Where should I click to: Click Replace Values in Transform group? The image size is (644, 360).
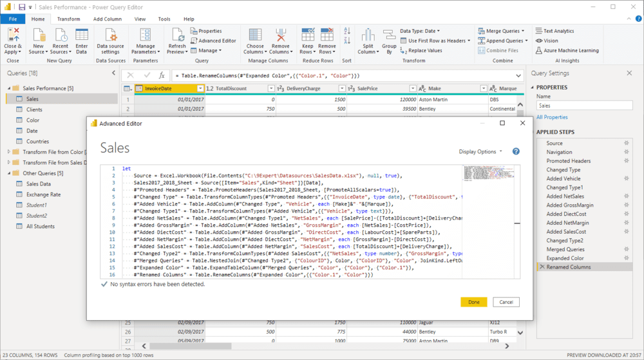(421, 50)
